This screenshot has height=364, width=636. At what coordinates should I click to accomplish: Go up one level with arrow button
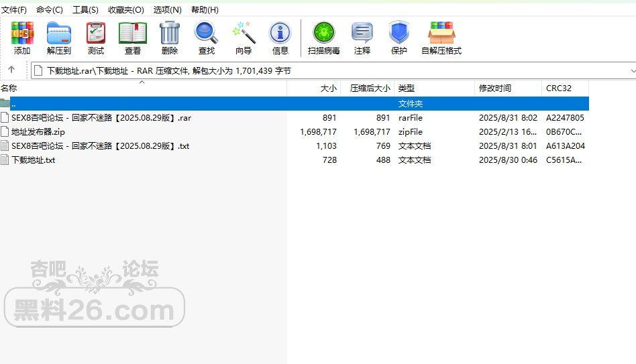[x=11, y=70]
